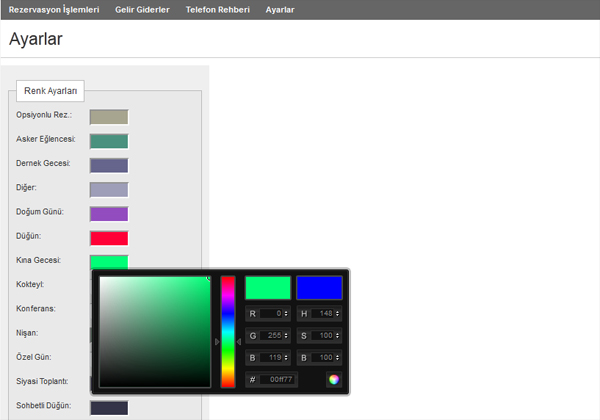The image size is (600, 420).
Task: Click the Nişan label
Action: pos(27,333)
